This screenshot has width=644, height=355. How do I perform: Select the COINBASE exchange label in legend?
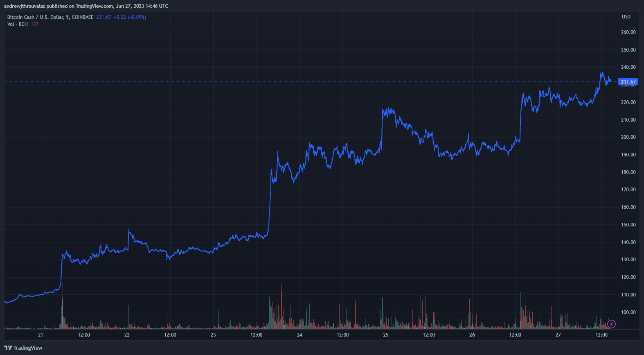pyautogui.click(x=83, y=17)
